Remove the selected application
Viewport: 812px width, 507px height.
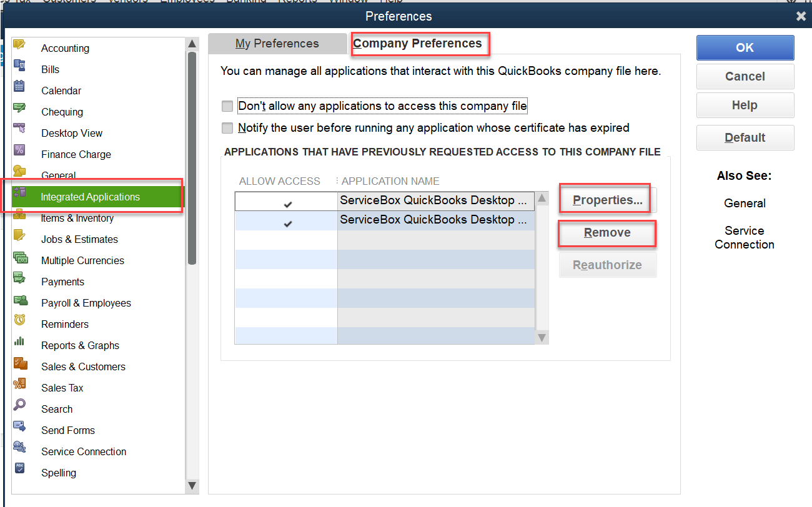click(608, 232)
